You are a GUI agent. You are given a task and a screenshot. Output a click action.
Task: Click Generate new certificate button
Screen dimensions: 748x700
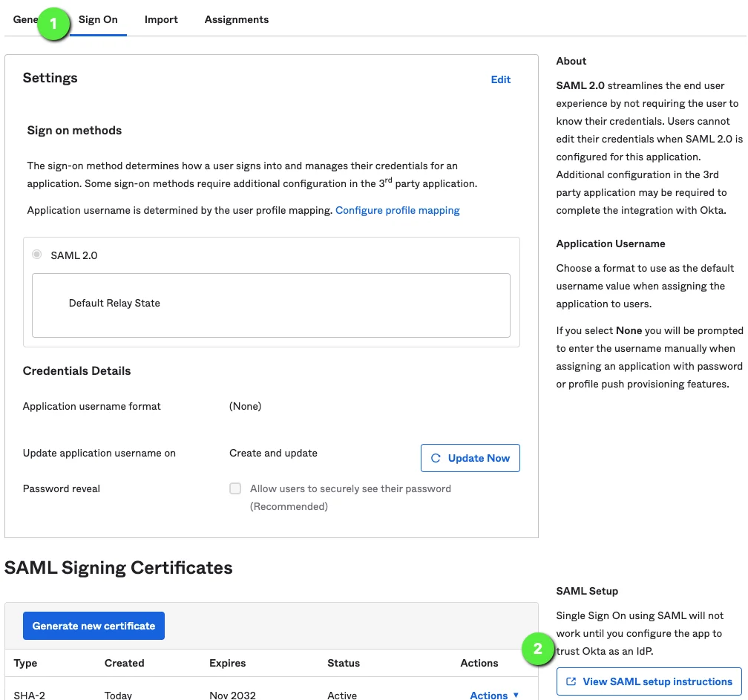click(93, 626)
